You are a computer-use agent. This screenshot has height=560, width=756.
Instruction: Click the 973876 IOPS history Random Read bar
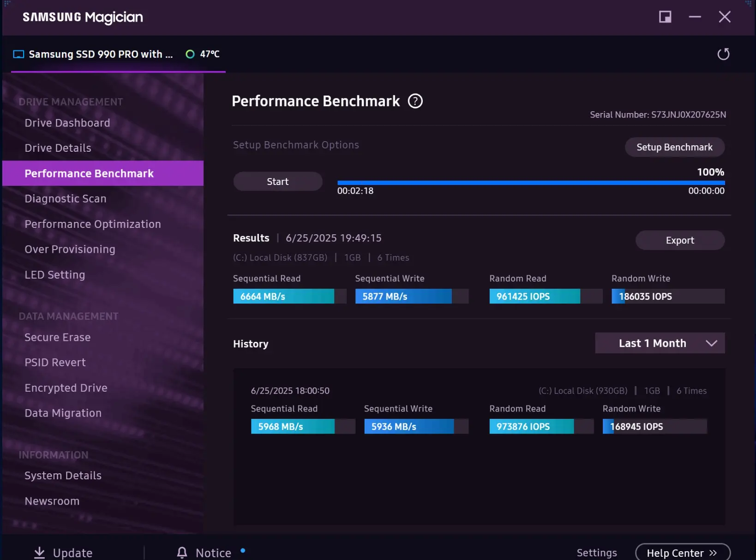tap(542, 426)
